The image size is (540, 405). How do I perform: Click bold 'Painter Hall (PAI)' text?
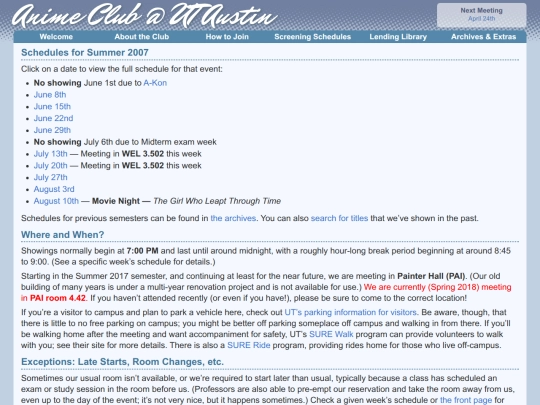click(430, 276)
